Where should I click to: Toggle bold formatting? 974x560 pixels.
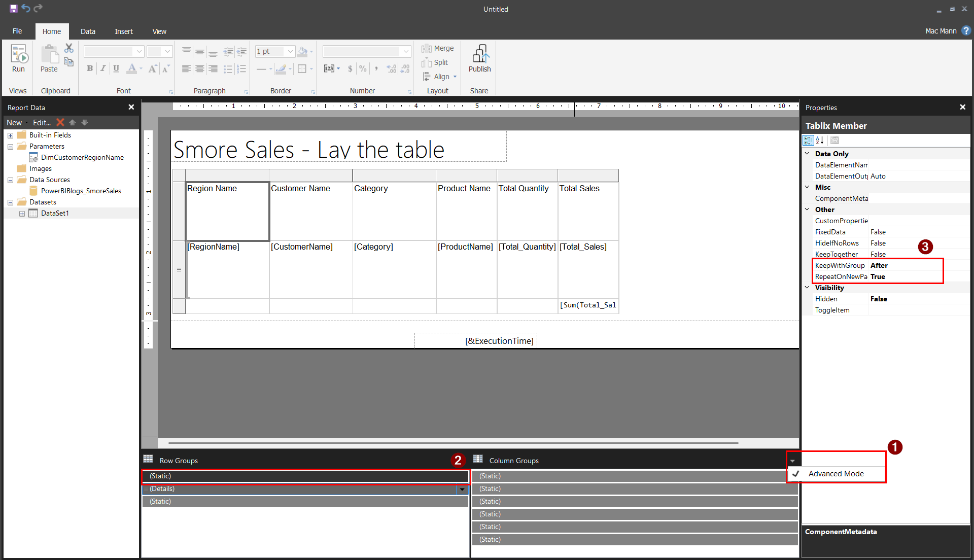pyautogui.click(x=90, y=68)
